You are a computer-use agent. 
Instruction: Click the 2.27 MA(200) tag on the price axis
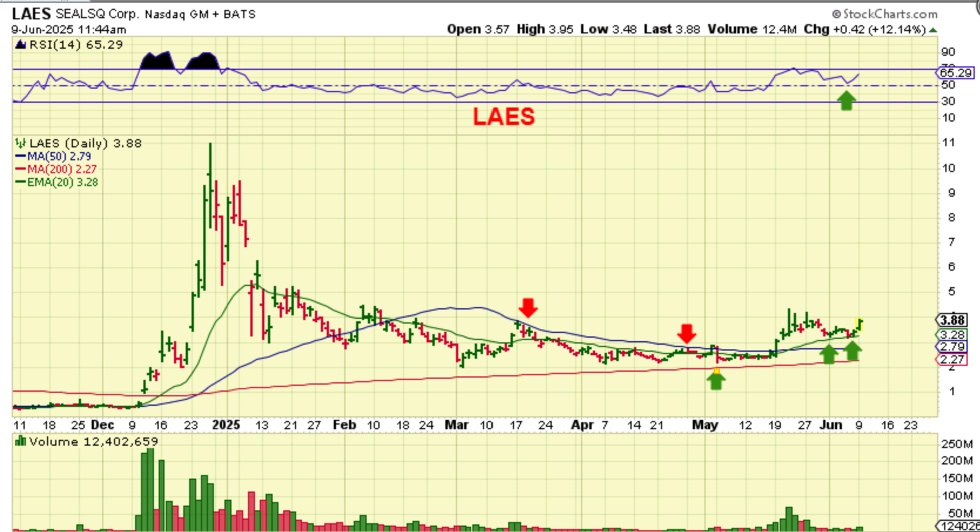click(952, 359)
